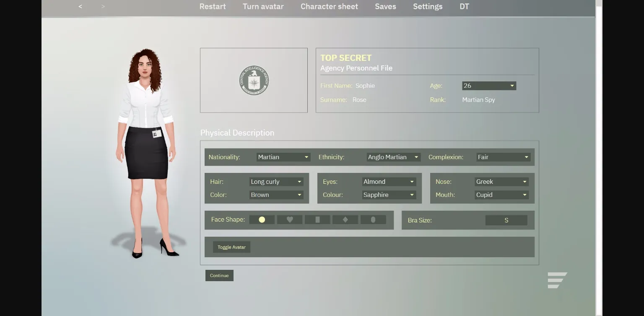Viewport: 644px width, 316px height.
Task: Select the round face shape icon
Action: [x=262, y=219]
